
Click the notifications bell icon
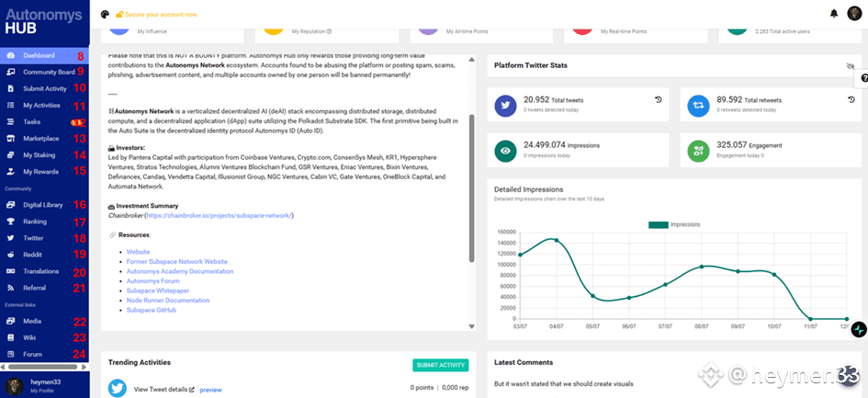pos(834,15)
